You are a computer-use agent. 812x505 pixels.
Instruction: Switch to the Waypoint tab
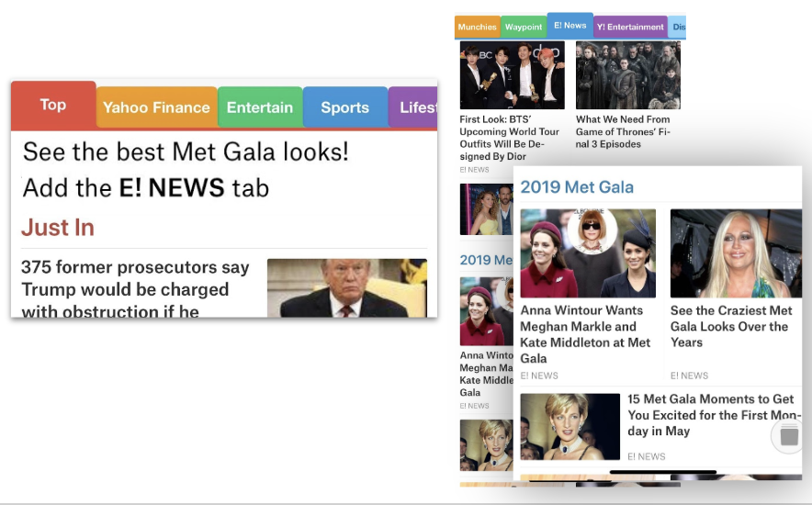524,28
